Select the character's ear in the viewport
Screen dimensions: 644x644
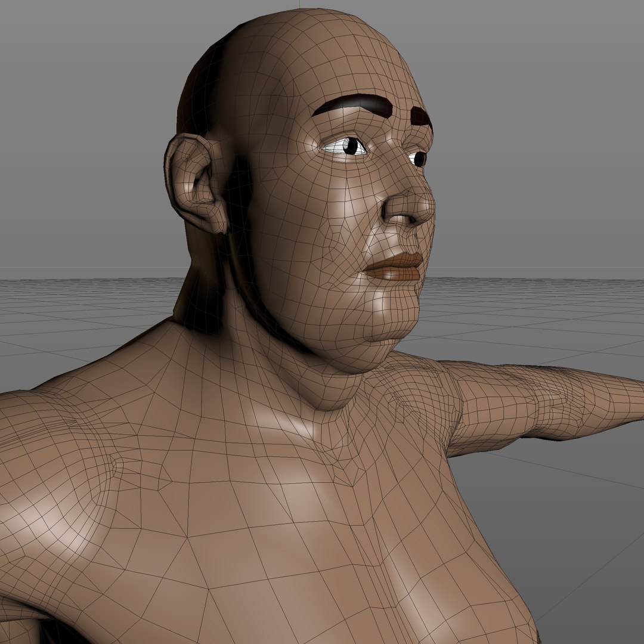pyautogui.click(x=195, y=183)
